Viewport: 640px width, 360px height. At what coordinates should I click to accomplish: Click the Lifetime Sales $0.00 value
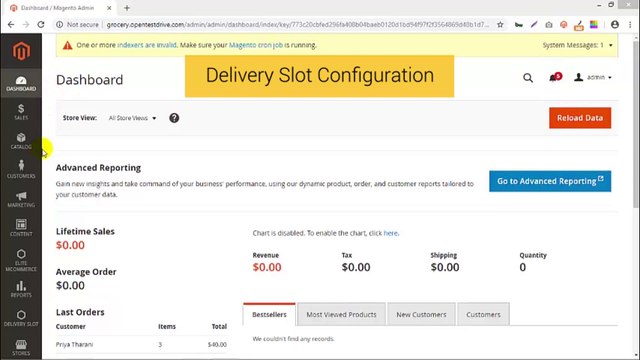tap(70, 245)
